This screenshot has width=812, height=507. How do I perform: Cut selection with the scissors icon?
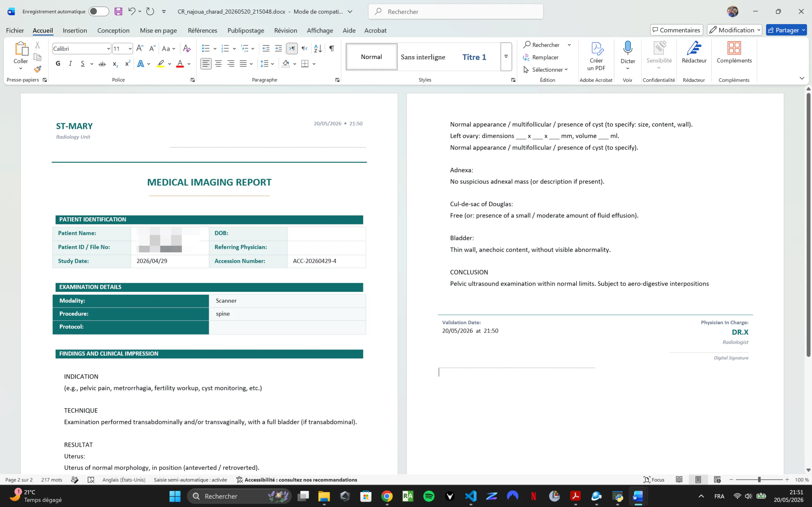point(37,45)
